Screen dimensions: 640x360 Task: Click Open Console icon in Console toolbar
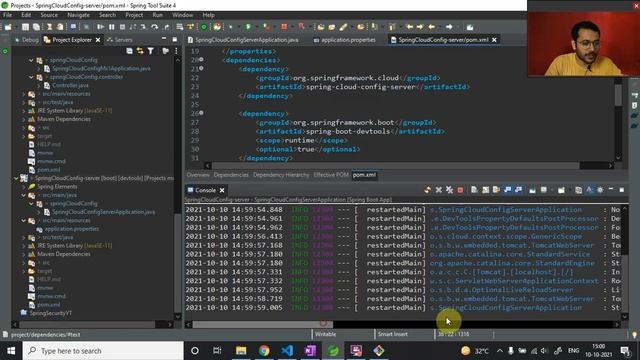[561, 190]
